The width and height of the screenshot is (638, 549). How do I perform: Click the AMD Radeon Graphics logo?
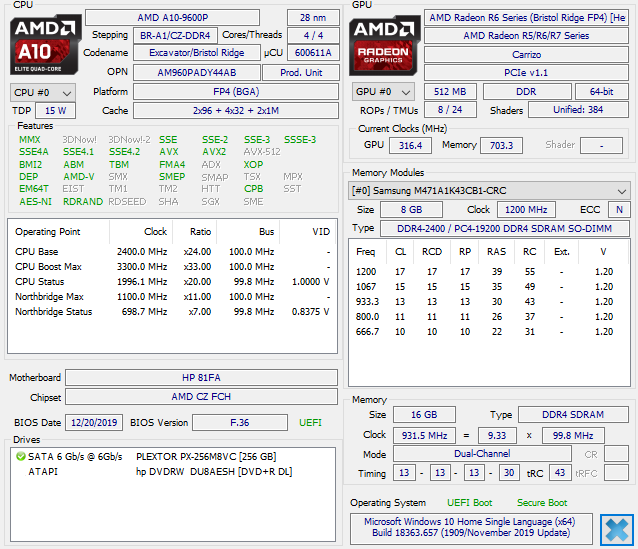pos(385,45)
